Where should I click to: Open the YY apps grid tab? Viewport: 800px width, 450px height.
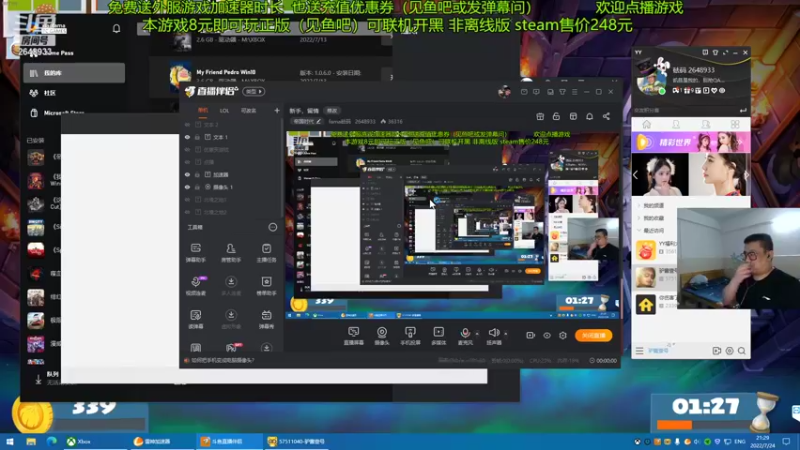[x=735, y=124]
